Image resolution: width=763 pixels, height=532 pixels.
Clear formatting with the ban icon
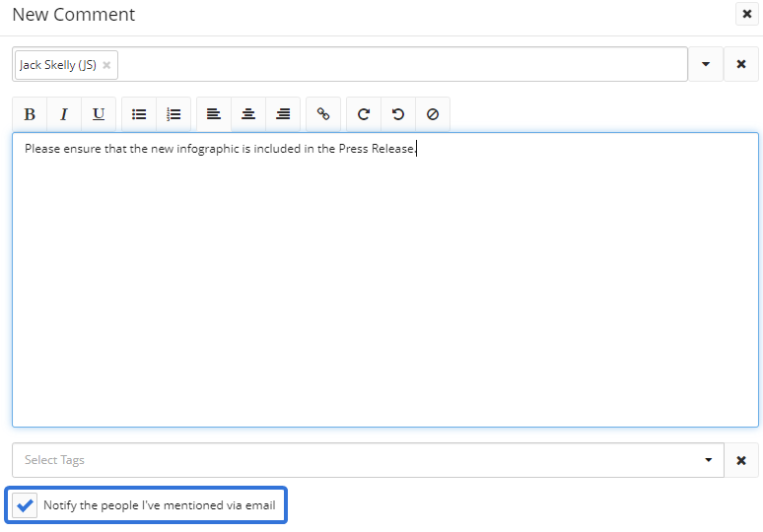point(433,114)
